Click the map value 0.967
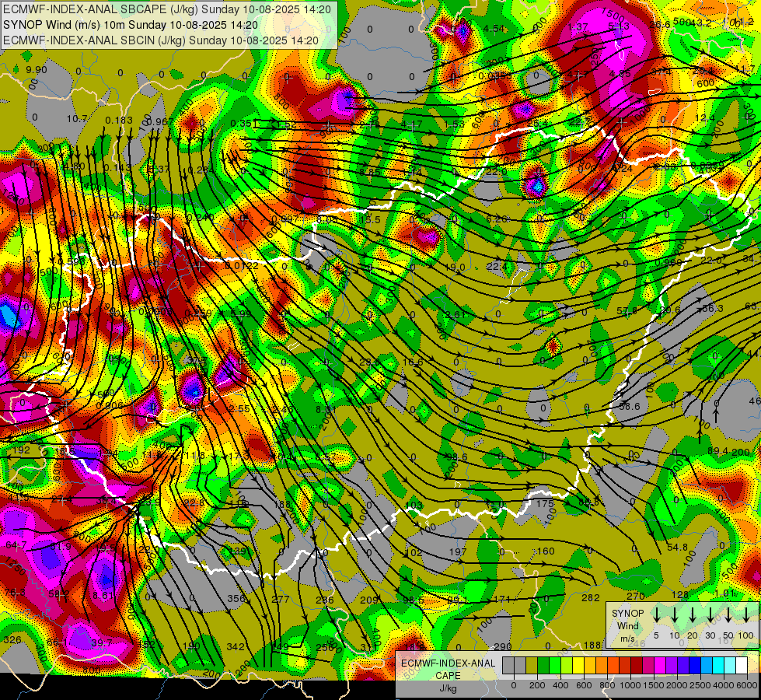This screenshot has width=761, height=700. [x=160, y=122]
